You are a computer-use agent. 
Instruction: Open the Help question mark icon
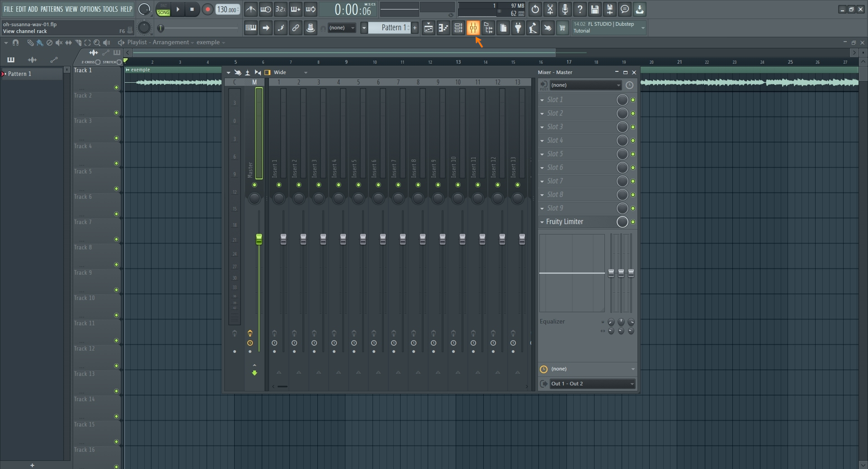tap(580, 9)
